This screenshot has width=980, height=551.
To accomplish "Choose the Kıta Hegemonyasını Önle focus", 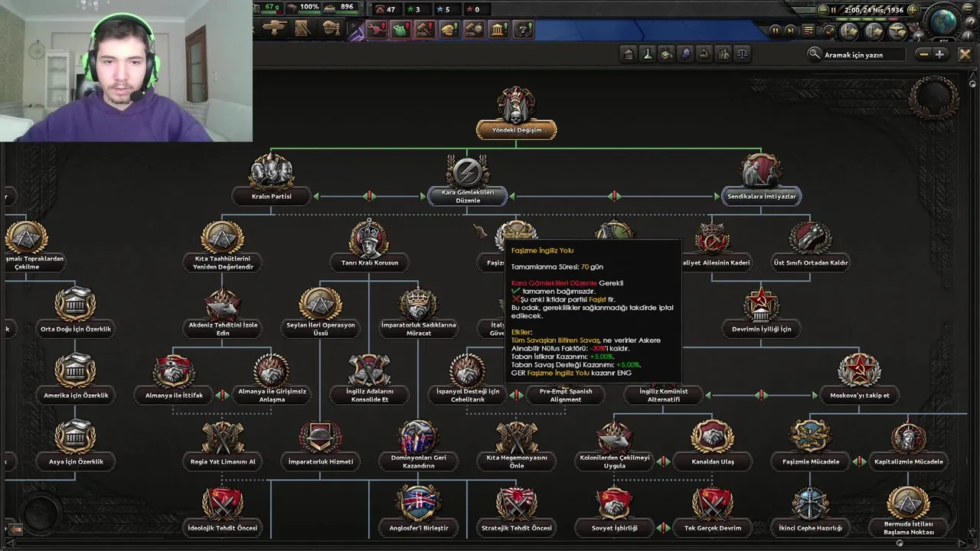I will [517, 447].
